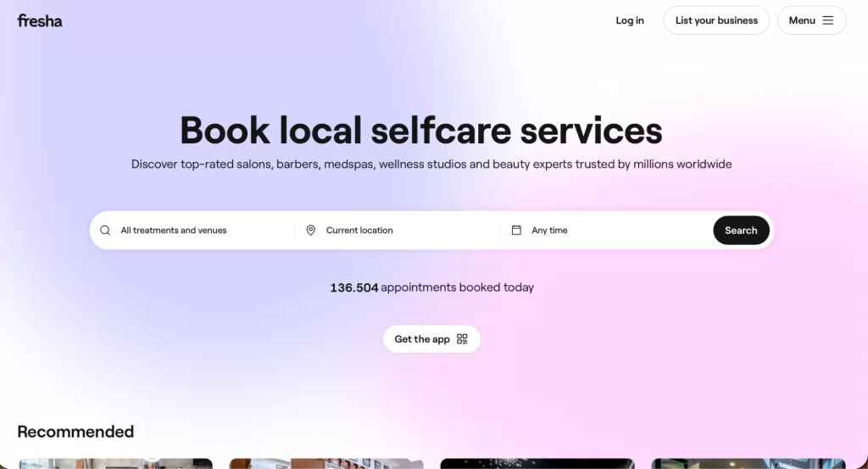Open the first Recommended venue thumbnail

pos(115,463)
